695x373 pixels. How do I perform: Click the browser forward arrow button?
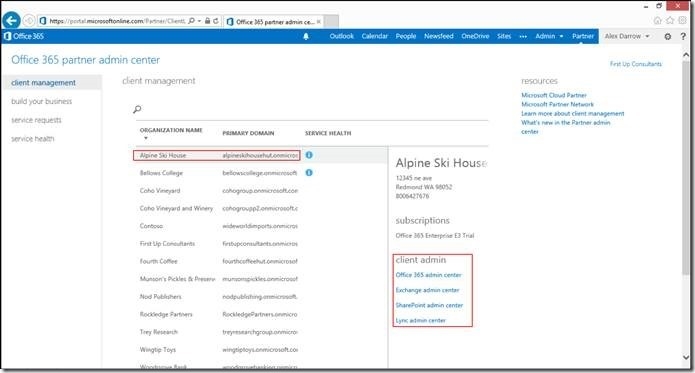pyautogui.click(x=29, y=20)
